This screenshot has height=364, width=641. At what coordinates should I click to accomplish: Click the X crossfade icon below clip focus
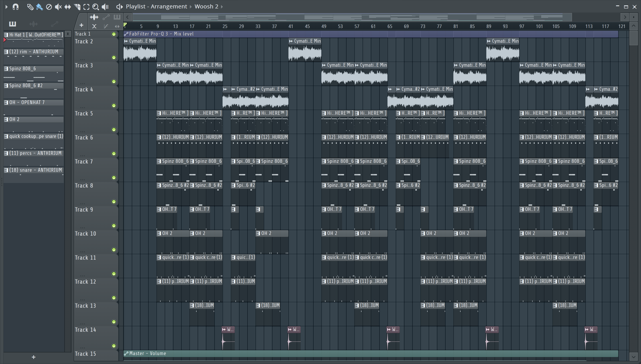[x=94, y=26]
